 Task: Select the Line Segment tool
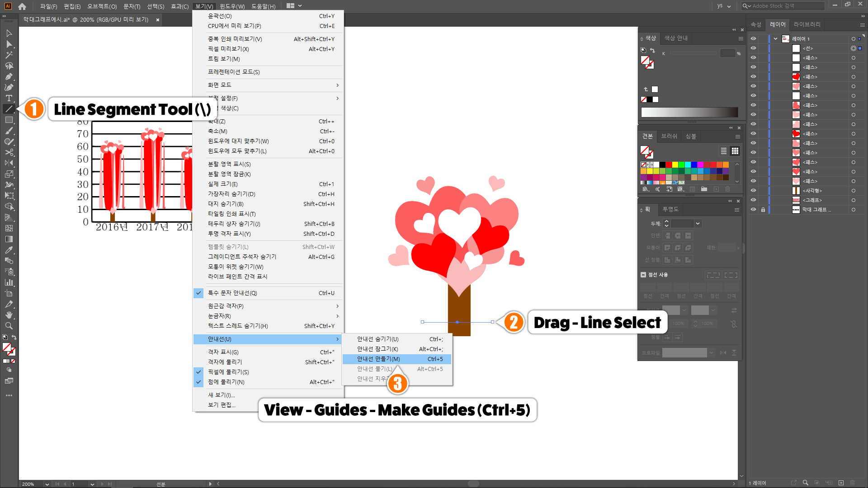point(9,109)
